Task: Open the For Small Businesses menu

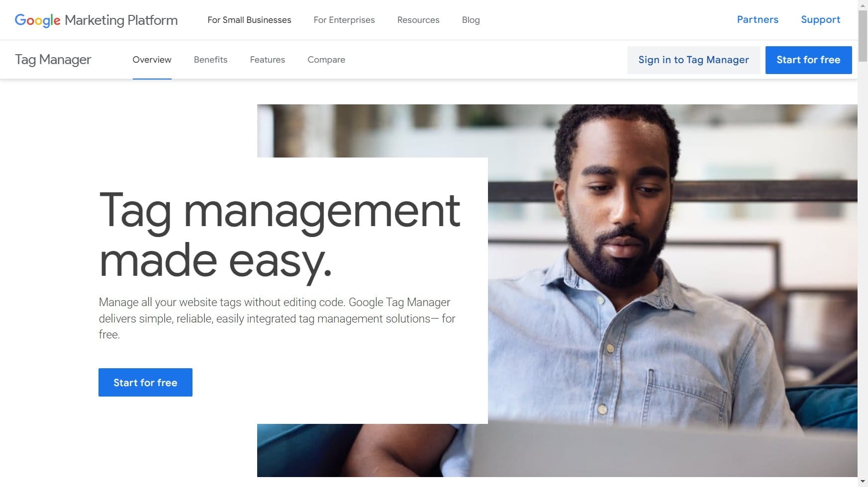Action: tap(249, 20)
